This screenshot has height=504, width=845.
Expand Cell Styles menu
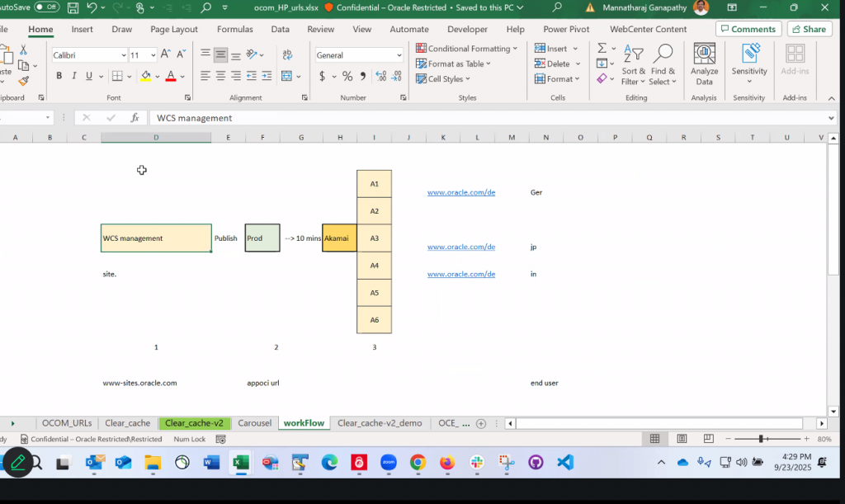(x=443, y=78)
